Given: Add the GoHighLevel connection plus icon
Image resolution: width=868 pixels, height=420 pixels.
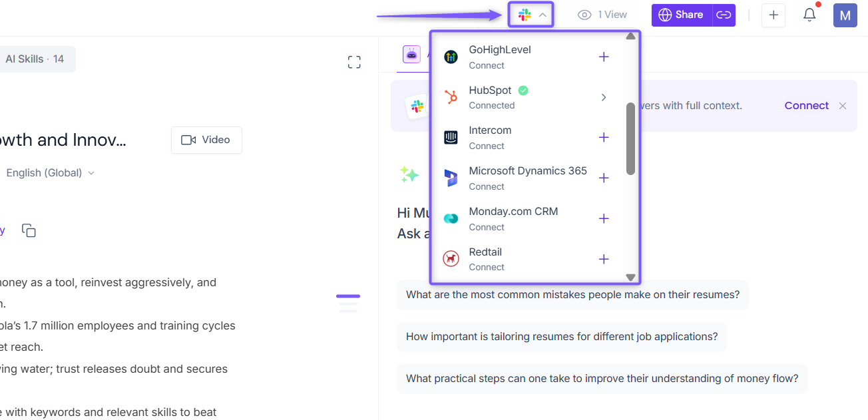Looking at the screenshot, I should pos(604,57).
